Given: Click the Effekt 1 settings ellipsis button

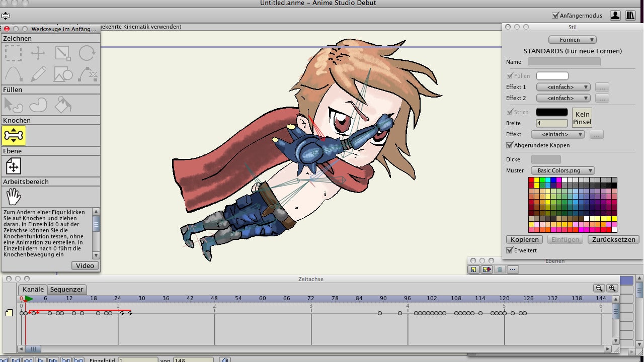Looking at the screenshot, I should pos(602,87).
